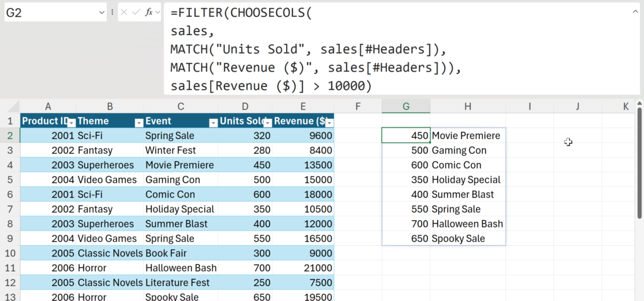Screen dimensions: 644x301
Task: Open the Units Sold filter dropdown
Action: click(x=268, y=123)
